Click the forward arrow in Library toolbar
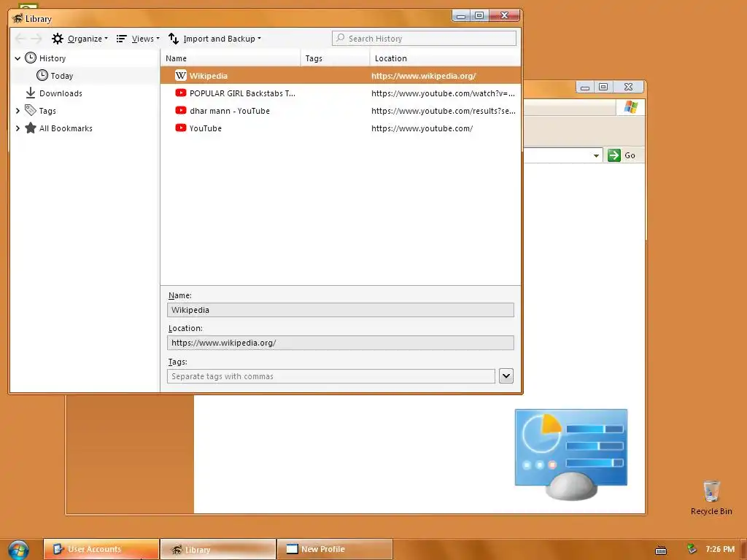 36,39
